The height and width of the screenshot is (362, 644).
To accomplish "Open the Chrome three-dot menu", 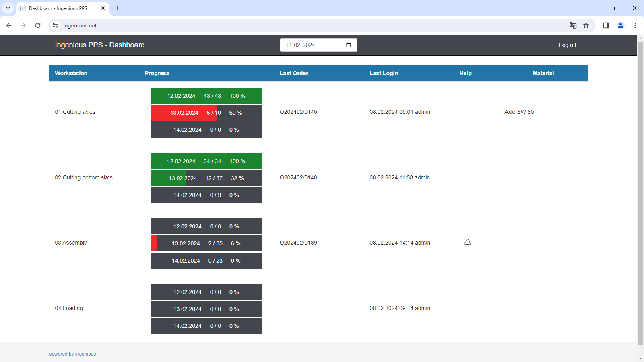I will point(635,25).
